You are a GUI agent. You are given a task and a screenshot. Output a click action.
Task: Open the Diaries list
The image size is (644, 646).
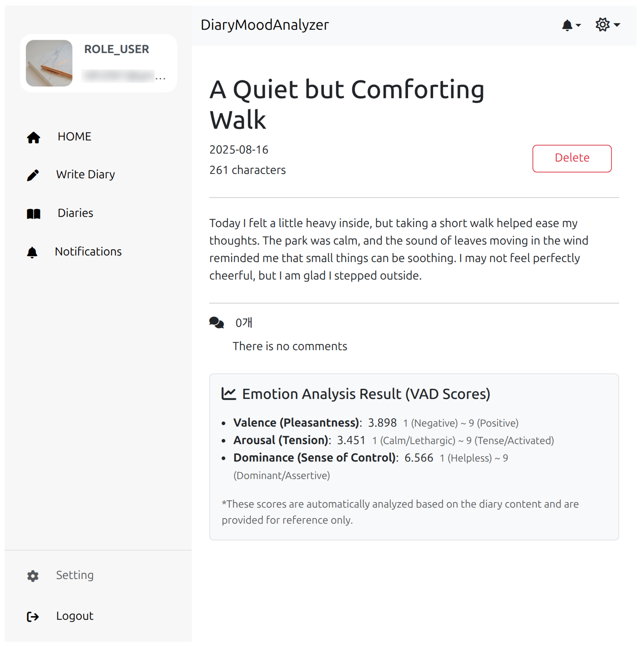(75, 213)
